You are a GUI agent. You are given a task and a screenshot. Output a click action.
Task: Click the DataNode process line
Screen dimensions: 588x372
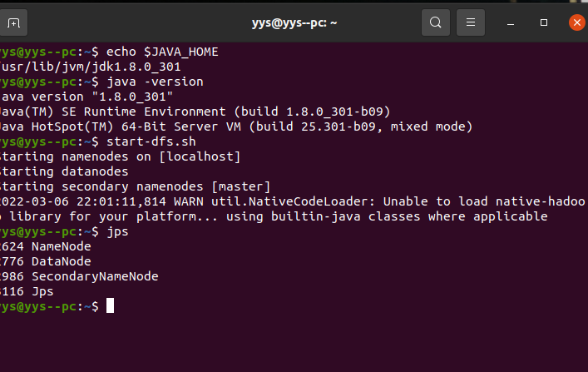tap(46, 261)
